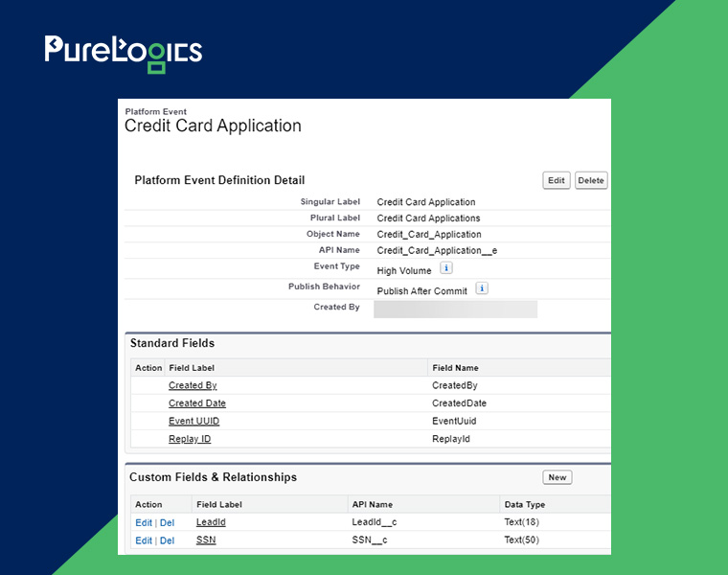
Task: Click the Object Name value Credit_Card_Application
Action: point(429,234)
